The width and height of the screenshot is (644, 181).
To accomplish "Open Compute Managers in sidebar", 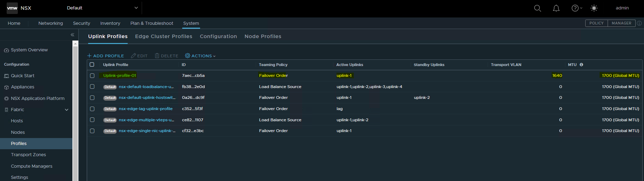I will coord(31,166).
